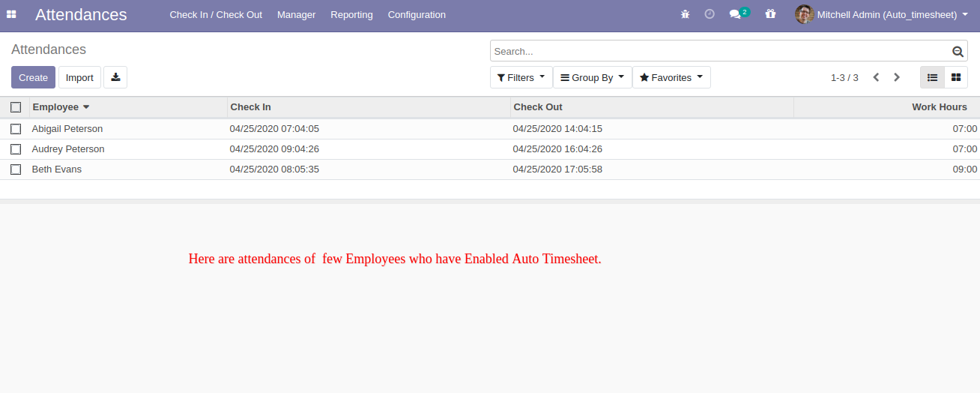The width and height of the screenshot is (980, 393).
Task: Click Abigail Peterson's 07:00 work hours
Action: pos(965,129)
